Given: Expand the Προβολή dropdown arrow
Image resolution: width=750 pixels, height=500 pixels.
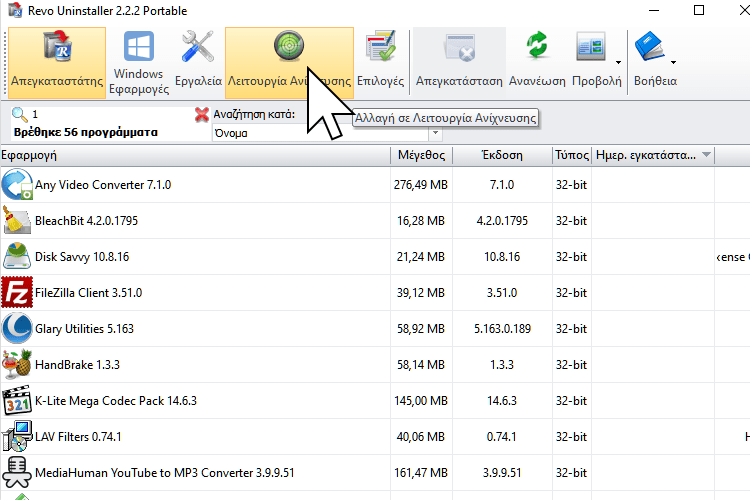Looking at the screenshot, I should 618,63.
